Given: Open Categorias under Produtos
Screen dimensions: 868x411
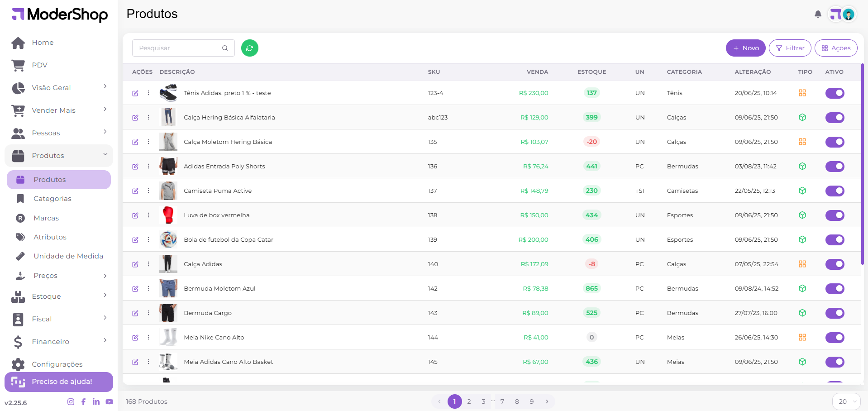Looking at the screenshot, I should coord(59,199).
